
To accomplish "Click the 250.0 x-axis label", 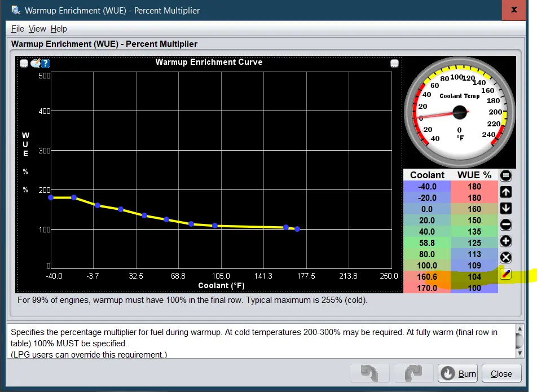I will pos(389,276).
